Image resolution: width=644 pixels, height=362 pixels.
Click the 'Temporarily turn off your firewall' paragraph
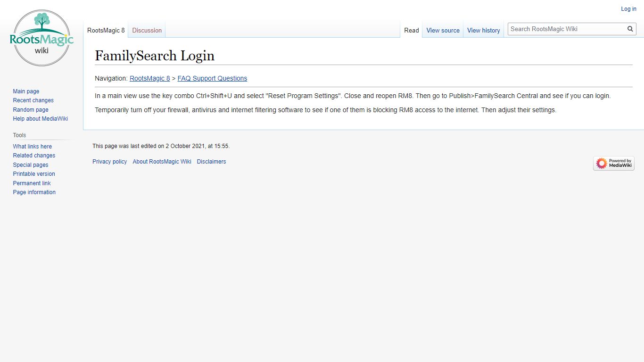(326, 110)
